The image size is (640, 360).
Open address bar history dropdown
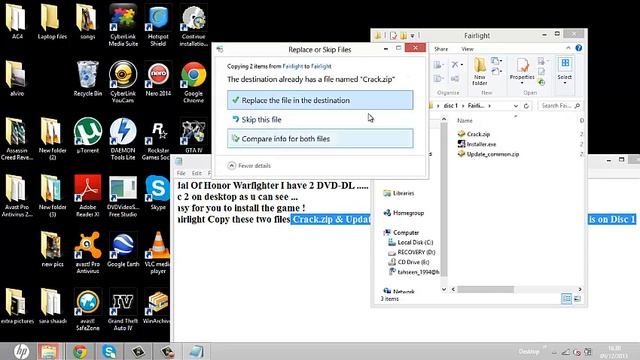[516, 106]
